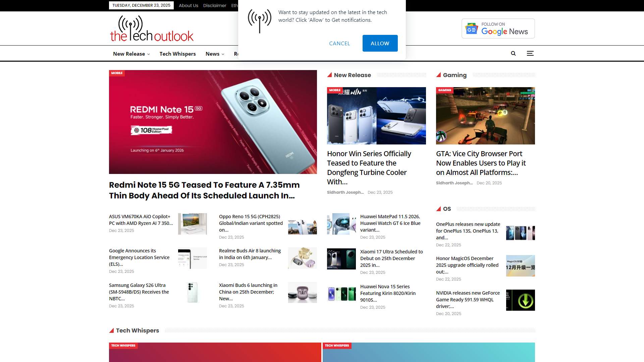The height and width of the screenshot is (362, 644).
Task: Open the GTA Vice City Browser Port article
Action: (481, 163)
